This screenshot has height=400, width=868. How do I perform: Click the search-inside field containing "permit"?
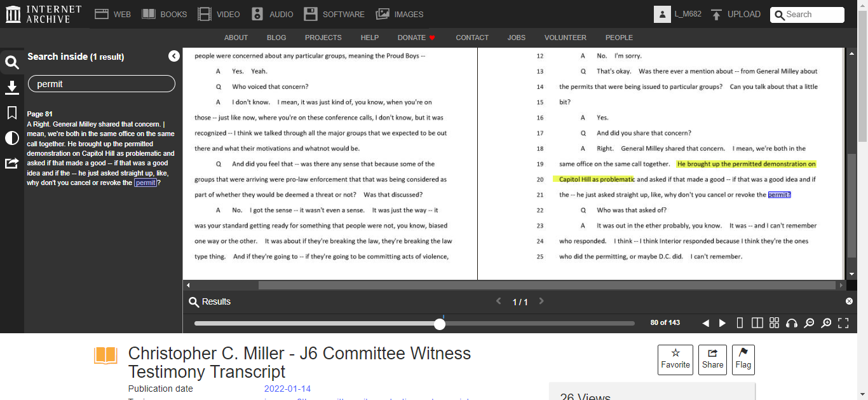[x=102, y=83]
